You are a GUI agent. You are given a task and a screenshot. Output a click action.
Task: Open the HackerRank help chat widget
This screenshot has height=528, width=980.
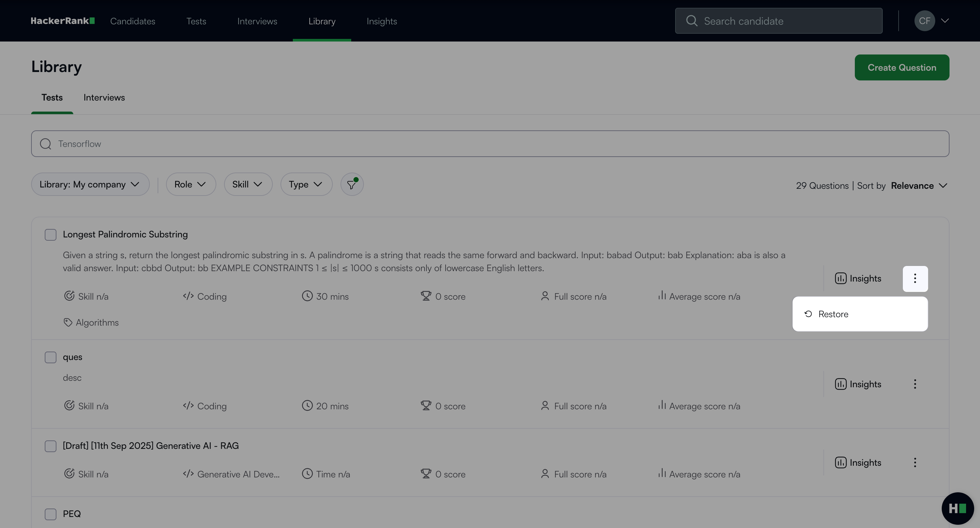tap(957, 508)
